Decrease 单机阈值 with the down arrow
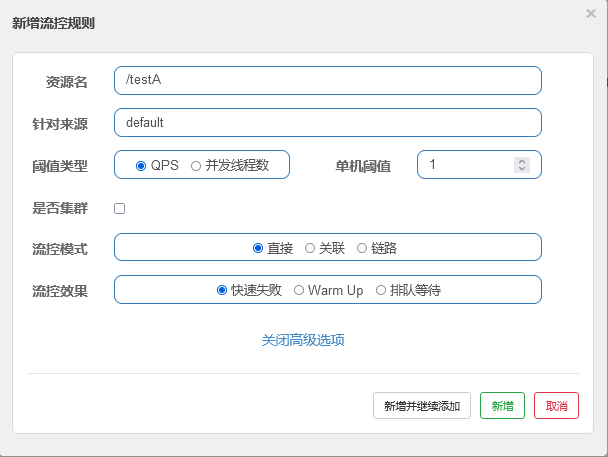 pyautogui.click(x=521, y=169)
